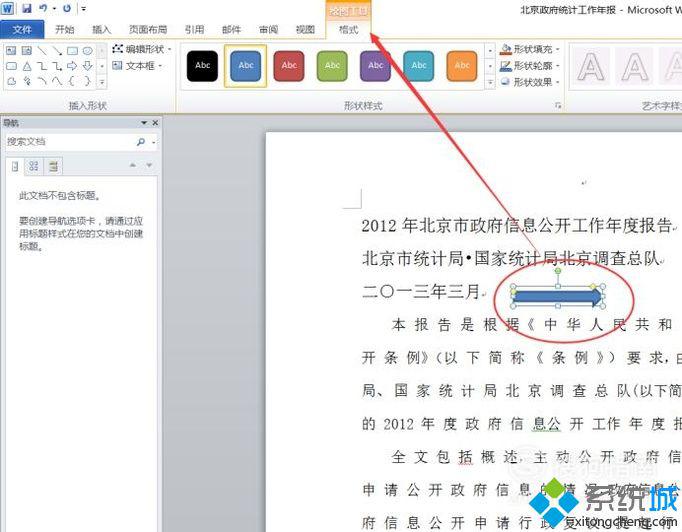Show the browse headings tab in navigation
This screenshot has width=682, height=532.
click(15, 166)
